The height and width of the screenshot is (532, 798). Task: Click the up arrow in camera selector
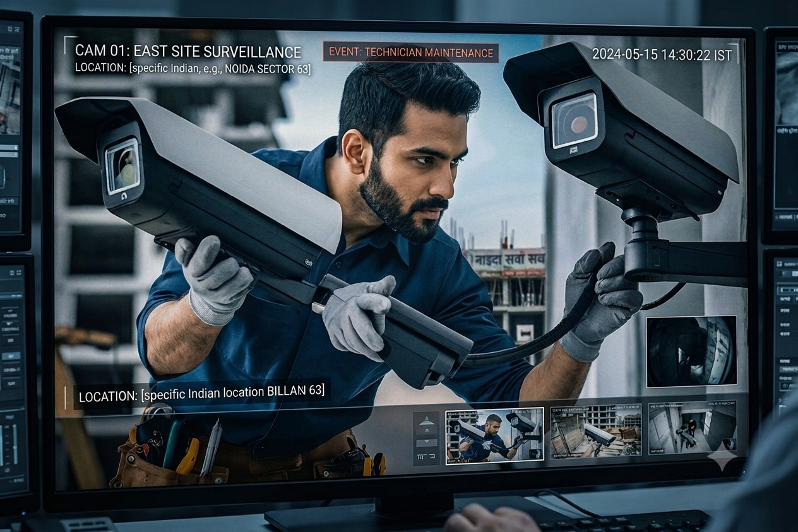pos(427,421)
